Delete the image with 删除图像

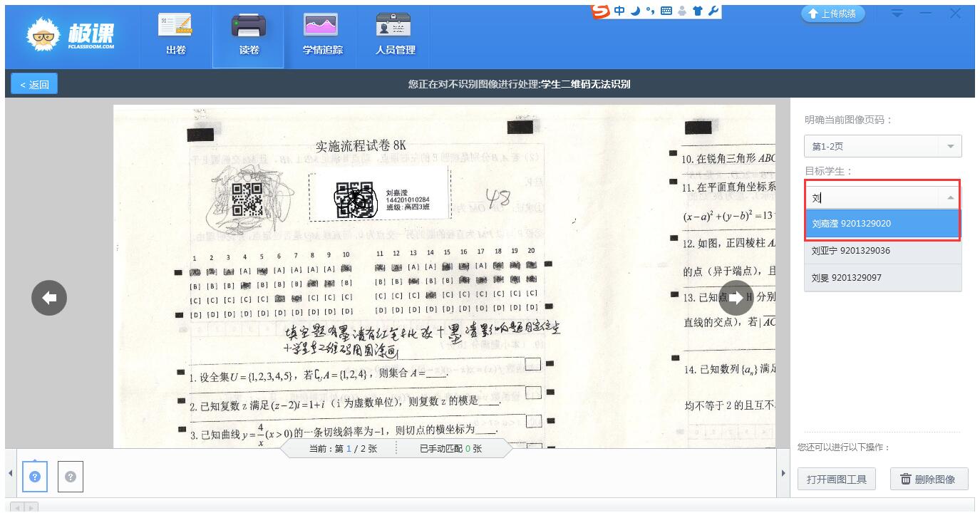pyautogui.click(x=929, y=480)
